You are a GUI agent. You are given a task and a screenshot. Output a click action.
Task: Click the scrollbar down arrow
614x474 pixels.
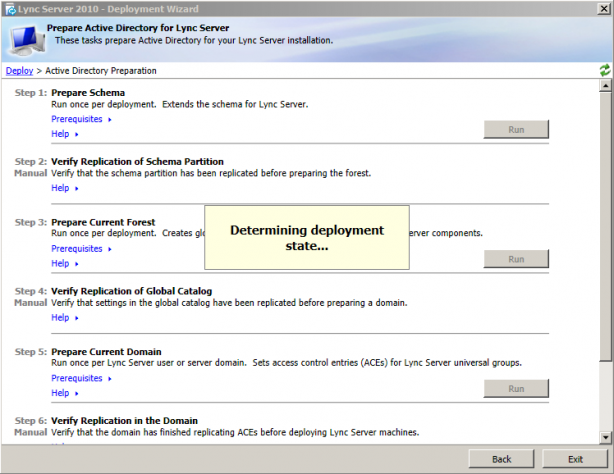tap(605, 438)
